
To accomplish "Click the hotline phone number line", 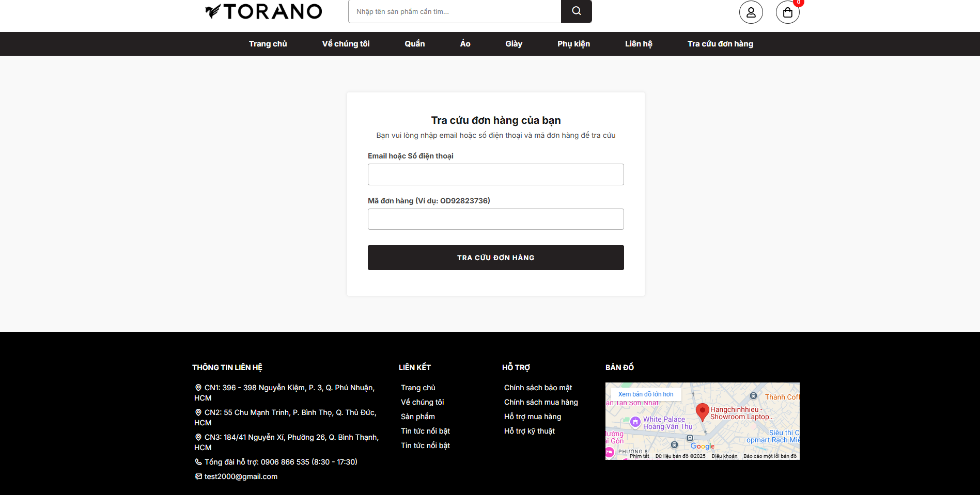I will (281, 462).
